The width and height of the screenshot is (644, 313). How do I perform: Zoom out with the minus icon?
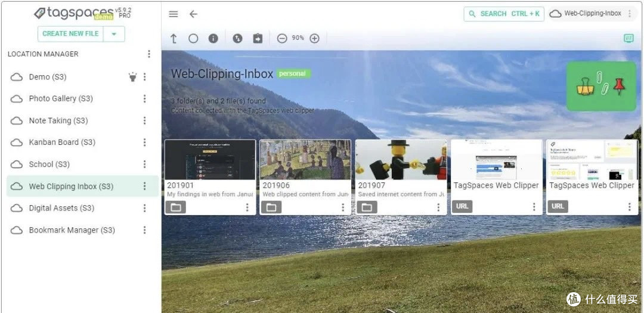[281, 39]
